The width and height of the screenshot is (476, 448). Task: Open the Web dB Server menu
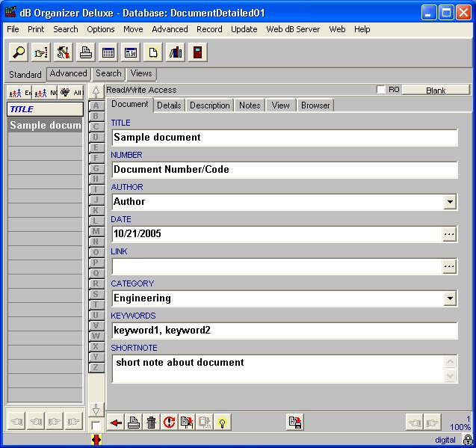coord(293,29)
